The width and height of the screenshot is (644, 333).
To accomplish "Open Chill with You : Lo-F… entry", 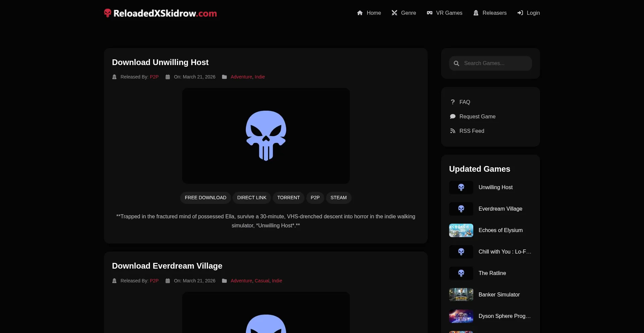I will (505, 252).
